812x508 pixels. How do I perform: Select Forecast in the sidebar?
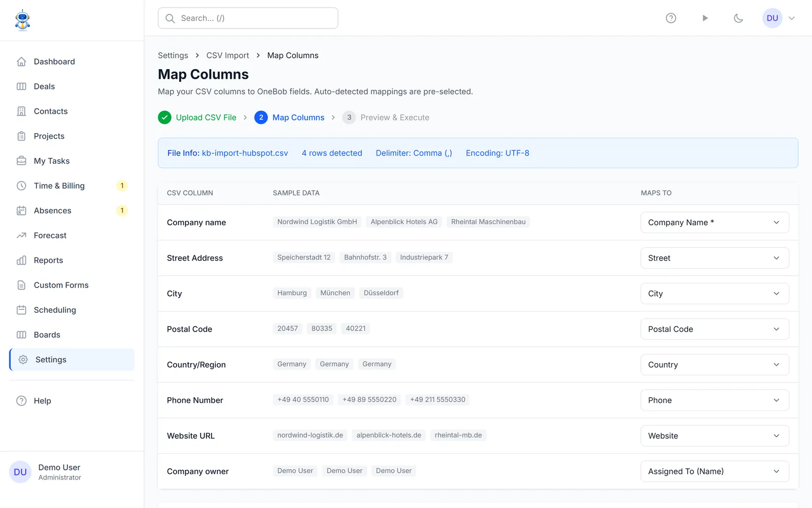click(72, 236)
